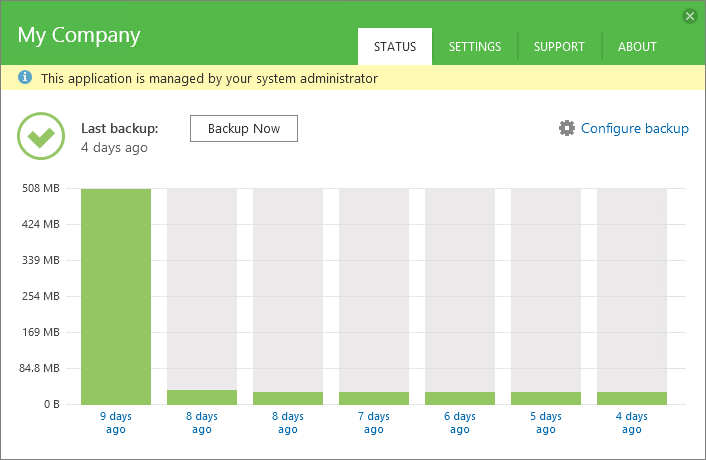This screenshot has height=460, width=706.
Task: Click the "9 days ago" axis label
Action: (116, 423)
